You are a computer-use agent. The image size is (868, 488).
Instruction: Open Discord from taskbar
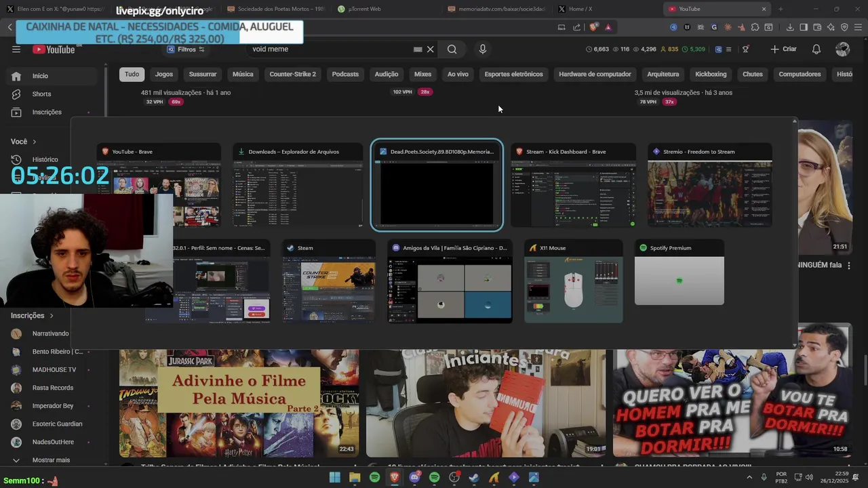tap(414, 477)
